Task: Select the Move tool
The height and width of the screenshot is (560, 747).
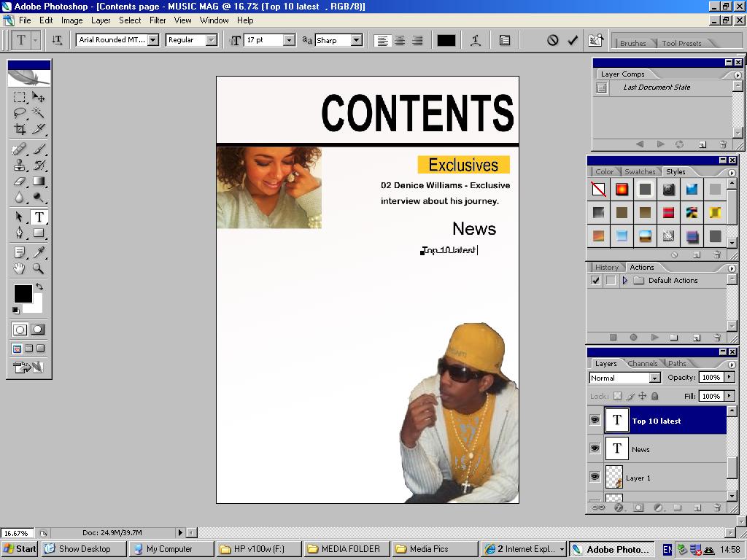Action: tap(39, 97)
